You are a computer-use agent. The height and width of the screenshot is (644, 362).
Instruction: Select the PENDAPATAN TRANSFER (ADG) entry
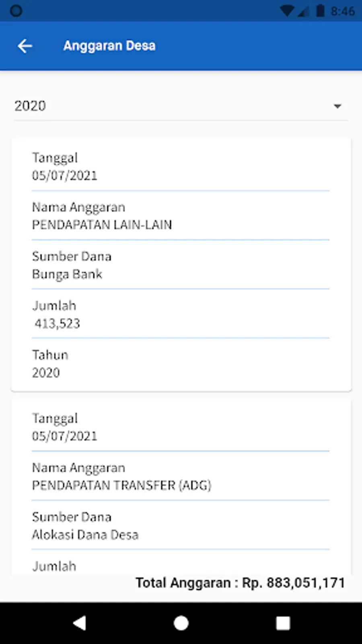pos(121,485)
